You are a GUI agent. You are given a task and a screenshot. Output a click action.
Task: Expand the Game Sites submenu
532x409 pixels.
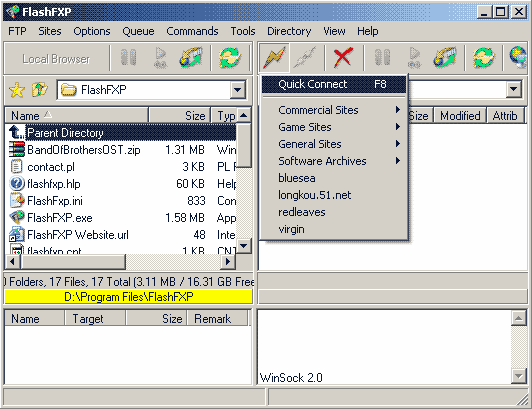(334, 127)
